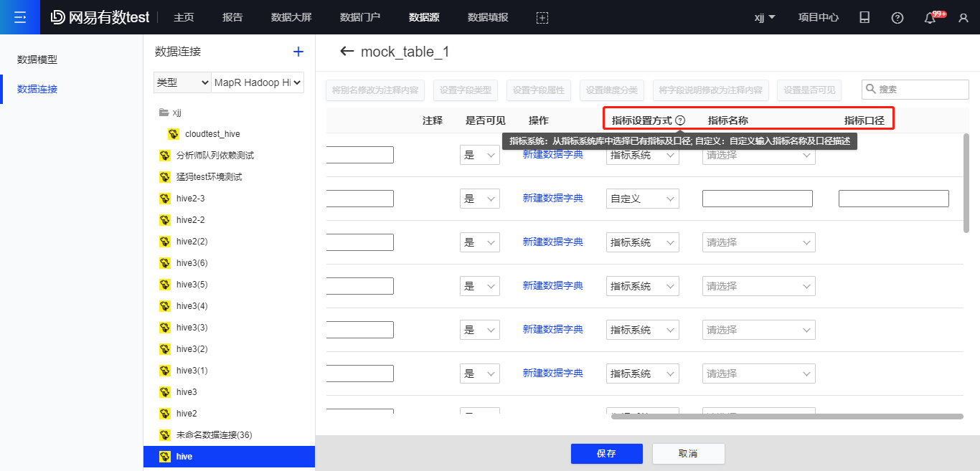Click the back arrow beside mock_table_1
Viewport: 980px width, 471px height.
(x=347, y=52)
